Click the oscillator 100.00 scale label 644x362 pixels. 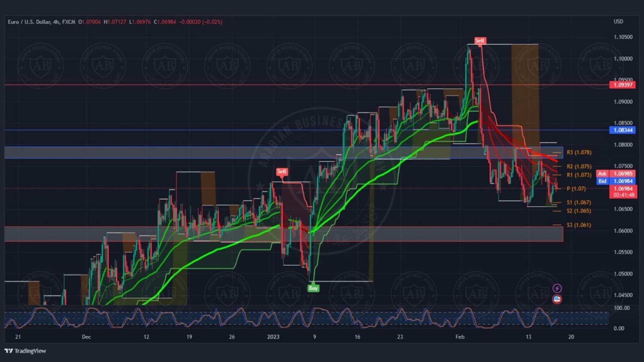tap(622, 308)
